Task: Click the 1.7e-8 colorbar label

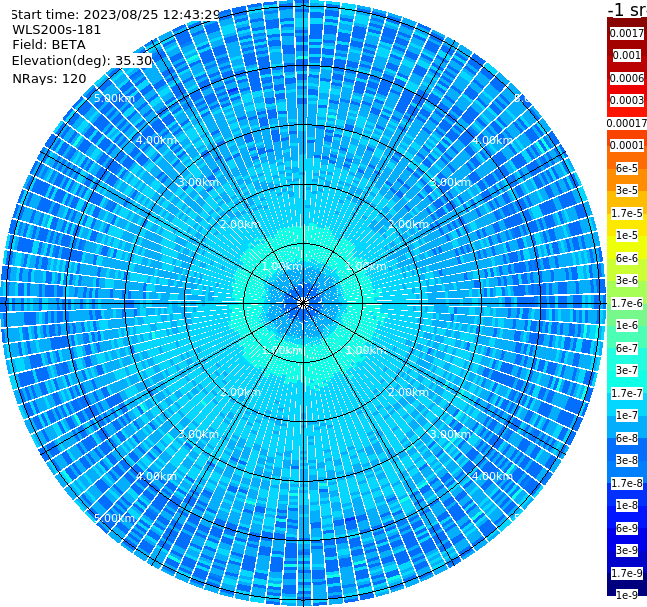Action: click(x=627, y=483)
